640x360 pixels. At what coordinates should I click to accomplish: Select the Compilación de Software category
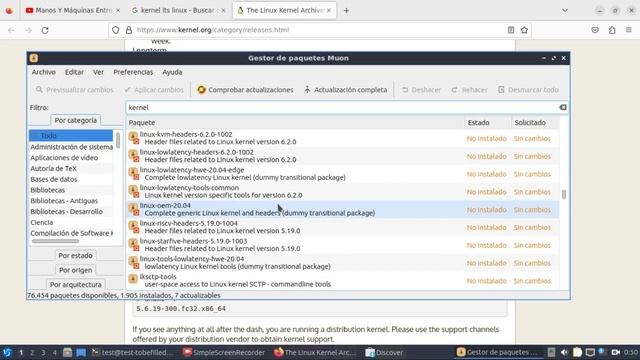pos(71,233)
